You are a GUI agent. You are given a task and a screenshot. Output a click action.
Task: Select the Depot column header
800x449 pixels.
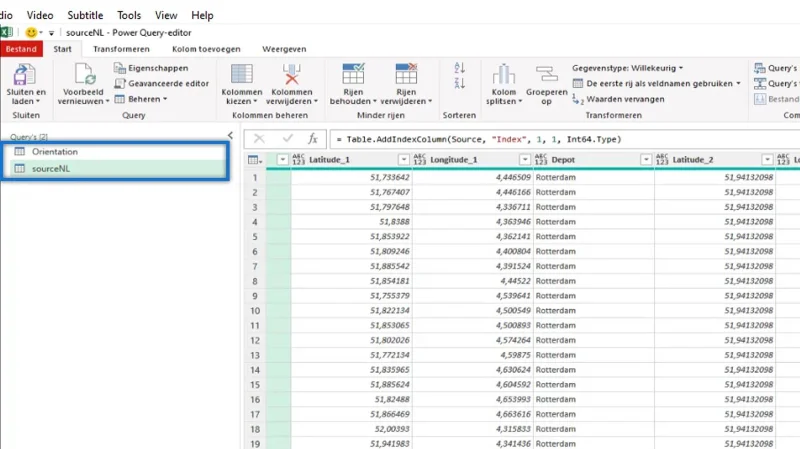coord(593,160)
